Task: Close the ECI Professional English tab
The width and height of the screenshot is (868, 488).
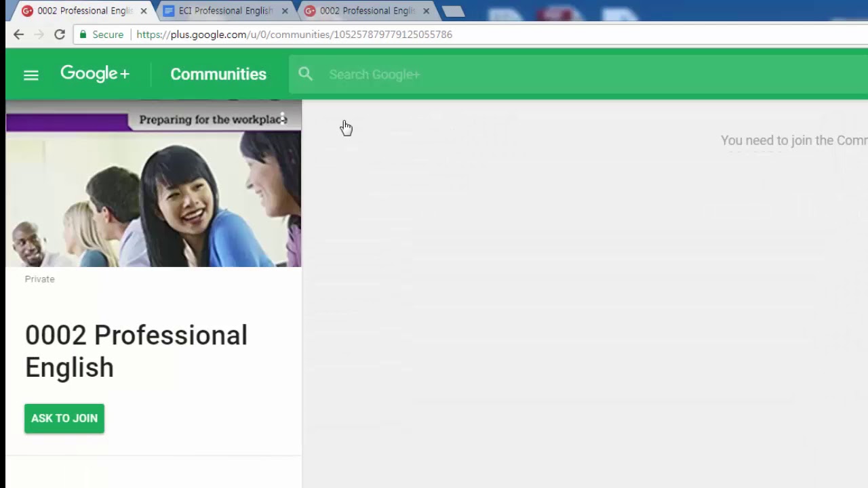Action: (285, 11)
